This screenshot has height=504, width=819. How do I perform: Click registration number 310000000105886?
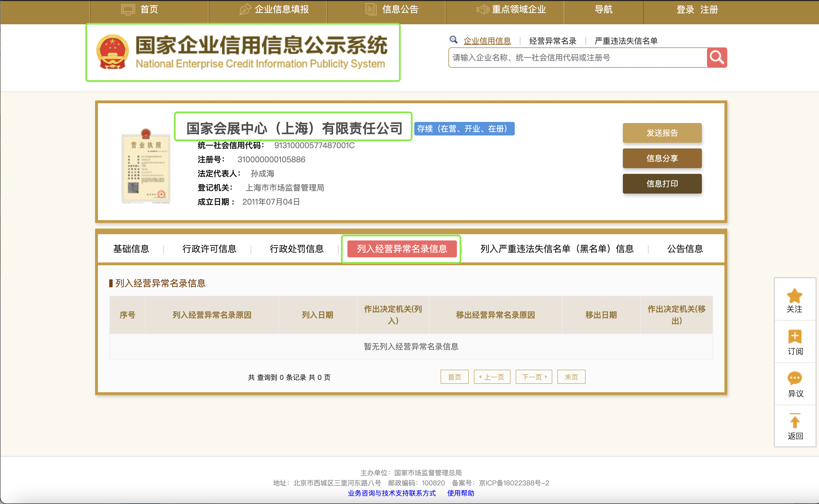[x=271, y=160]
